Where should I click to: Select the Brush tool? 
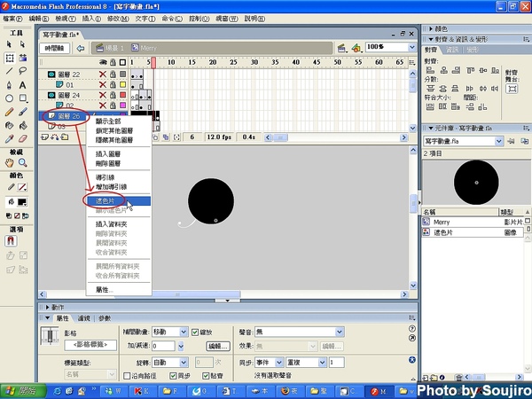point(22,112)
